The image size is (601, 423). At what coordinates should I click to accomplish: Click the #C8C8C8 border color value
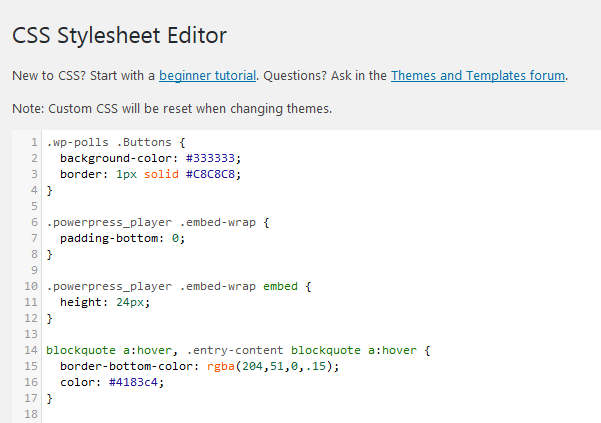tap(211, 174)
